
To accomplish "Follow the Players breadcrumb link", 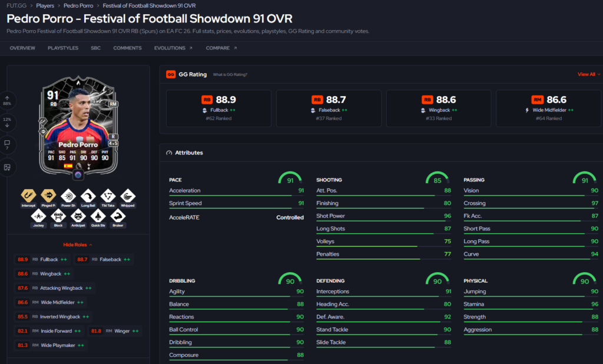I will click(45, 6).
